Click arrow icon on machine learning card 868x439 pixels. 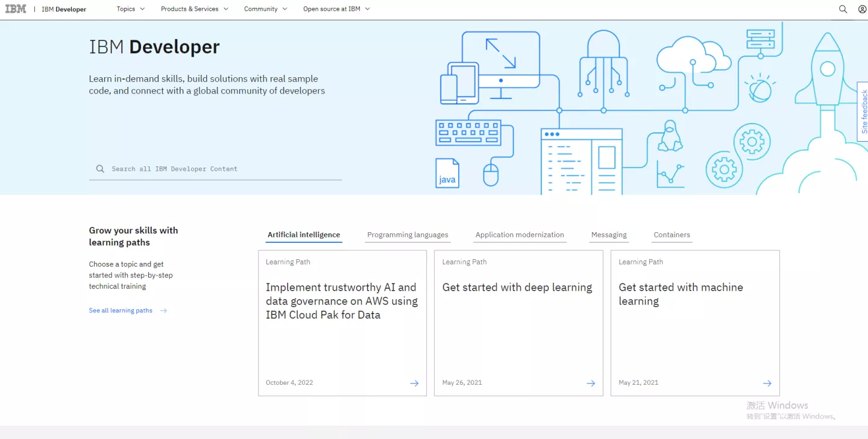767,383
